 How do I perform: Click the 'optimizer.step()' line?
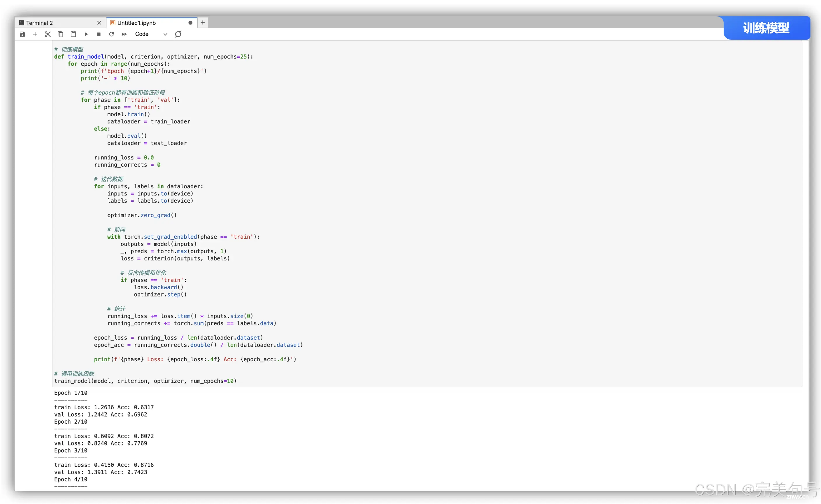(x=160, y=295)
